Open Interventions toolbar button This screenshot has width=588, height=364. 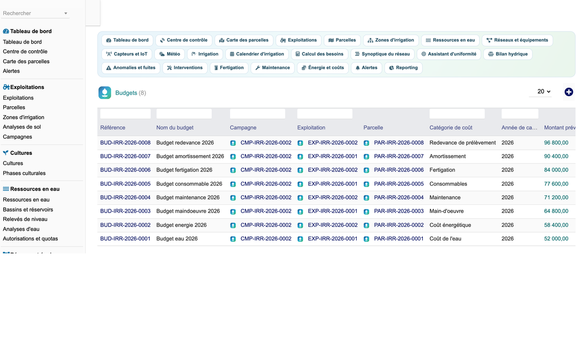click(x=185, y=68)
